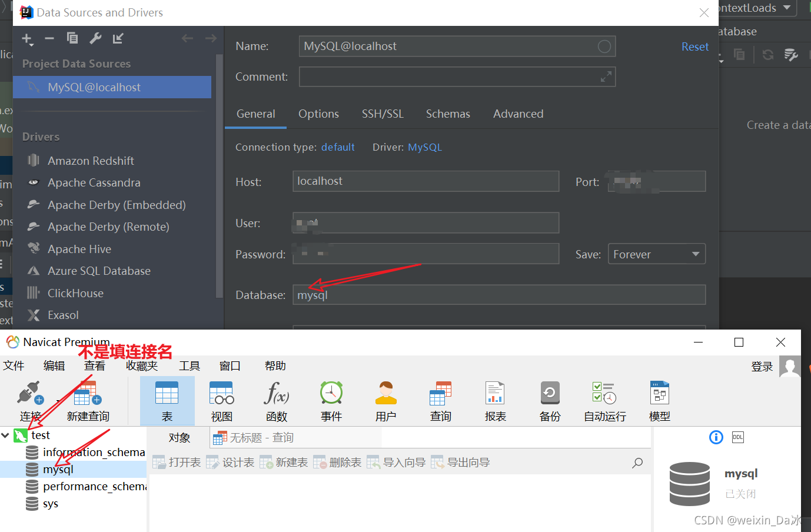This screenshot has width=811, height=532.
Task: Open the Save Forever dropdown
Action: [656, 254]
